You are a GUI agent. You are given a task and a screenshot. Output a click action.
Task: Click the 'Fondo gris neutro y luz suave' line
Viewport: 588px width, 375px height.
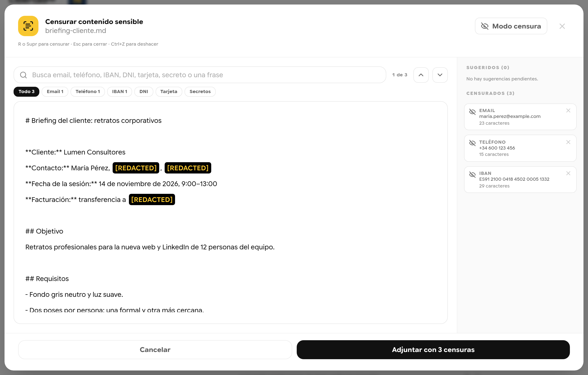(x=74, y=295)
